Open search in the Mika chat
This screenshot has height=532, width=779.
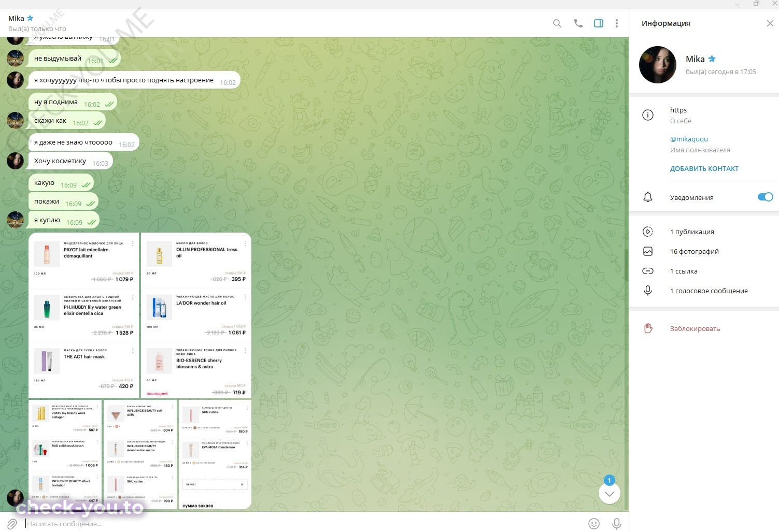[557, 23]
